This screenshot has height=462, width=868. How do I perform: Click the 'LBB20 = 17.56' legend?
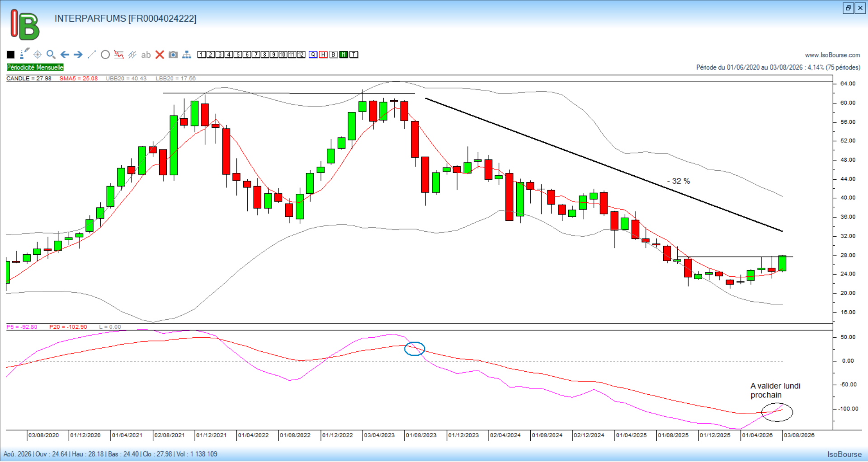coord(175,79)
